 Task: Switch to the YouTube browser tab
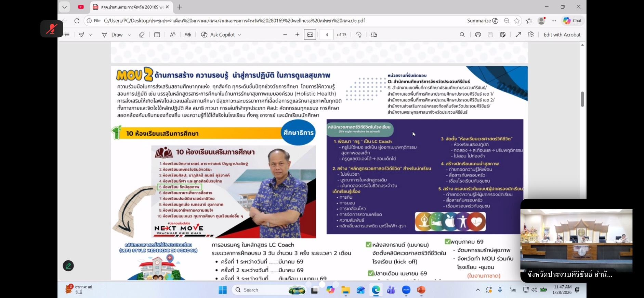(81, 7)
